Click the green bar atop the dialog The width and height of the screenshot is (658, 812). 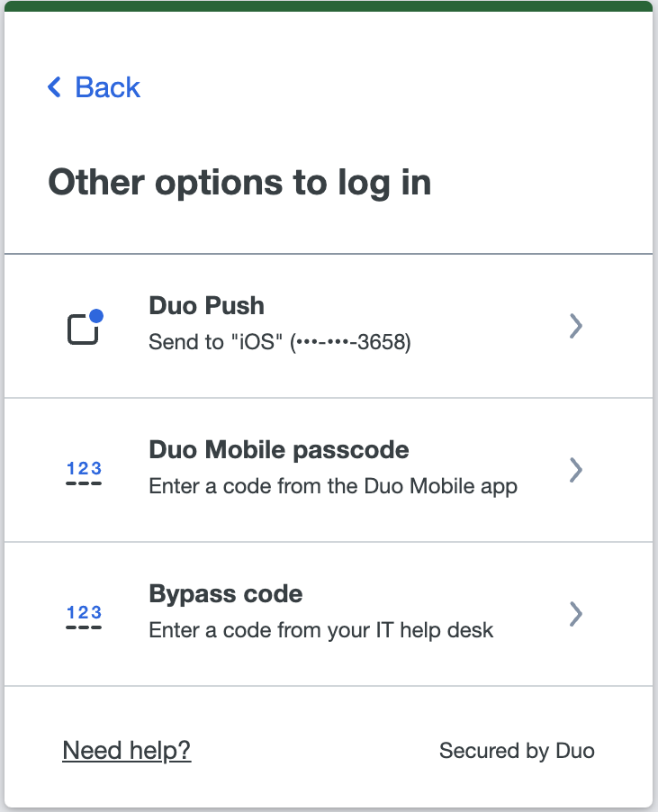pos(329,6)
